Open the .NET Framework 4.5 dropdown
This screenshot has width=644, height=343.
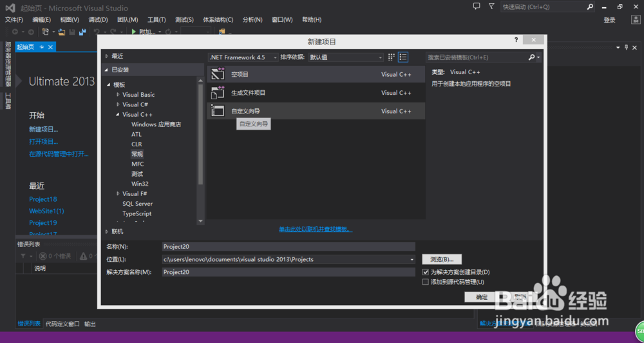pos(243,57)
